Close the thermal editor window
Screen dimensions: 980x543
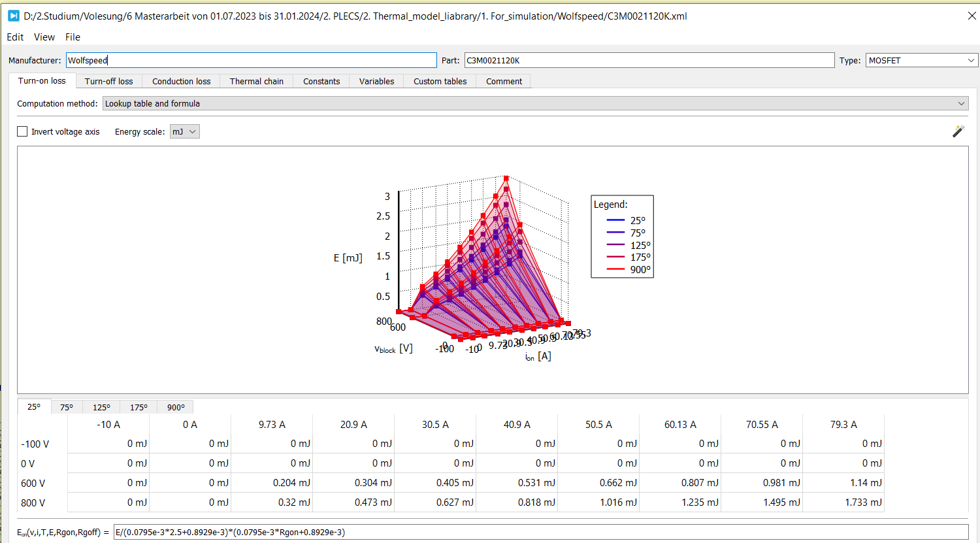(x=972, y=16)
